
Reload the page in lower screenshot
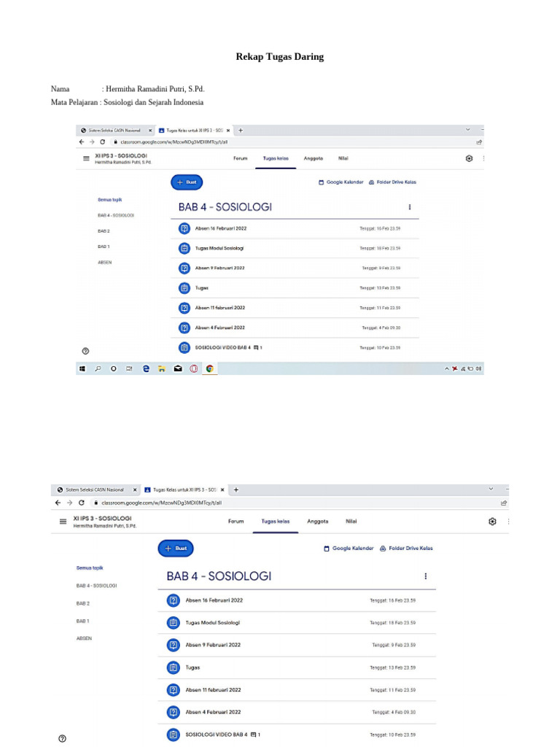pyautogui.click(x=82, y=503)
